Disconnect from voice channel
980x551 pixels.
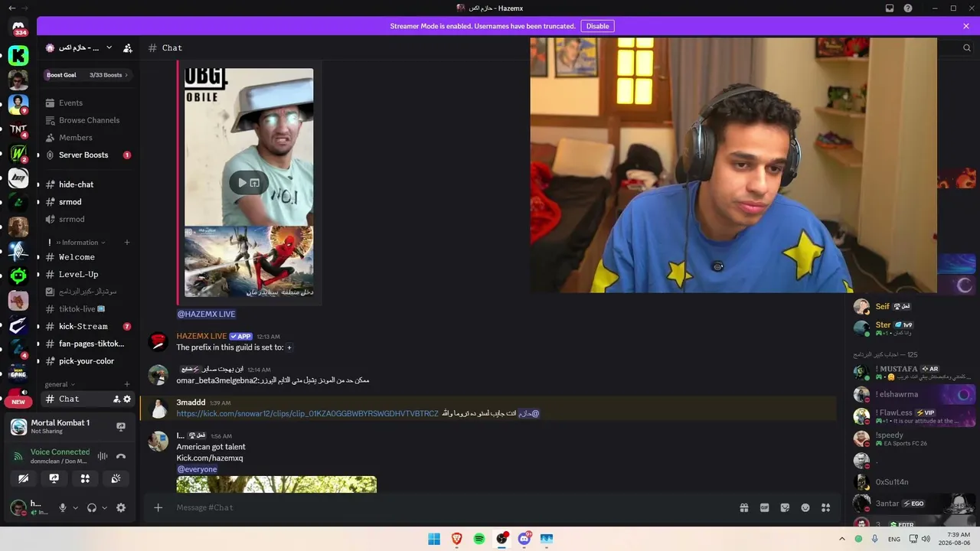(121, 456)
